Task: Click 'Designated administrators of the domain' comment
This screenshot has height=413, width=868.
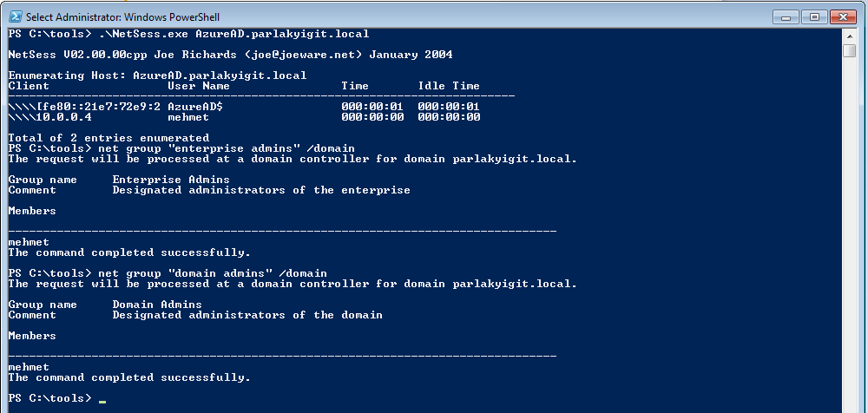Action: pyautogui.click(x=247, y=315)
